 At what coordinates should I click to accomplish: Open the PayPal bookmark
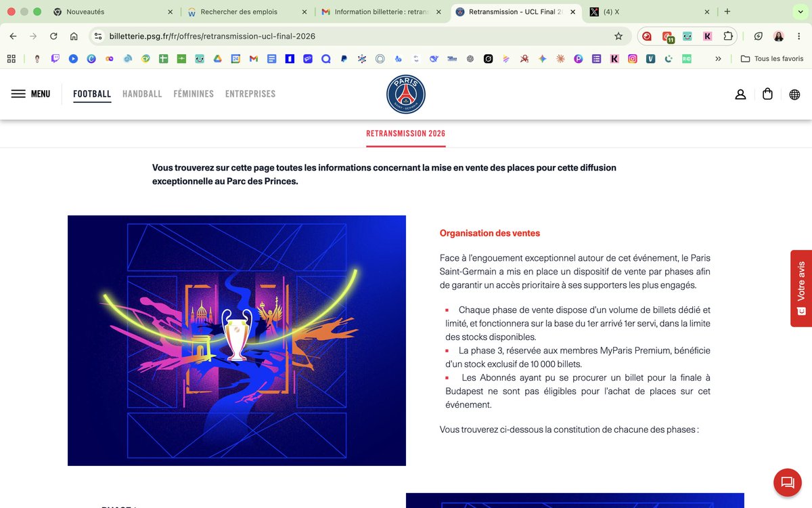[x=344, y=59]
